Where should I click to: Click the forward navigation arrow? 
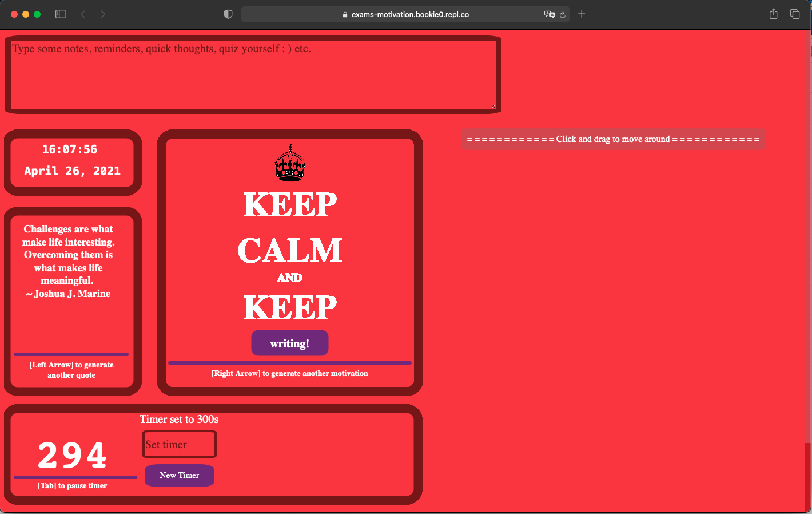click(103, 14)
